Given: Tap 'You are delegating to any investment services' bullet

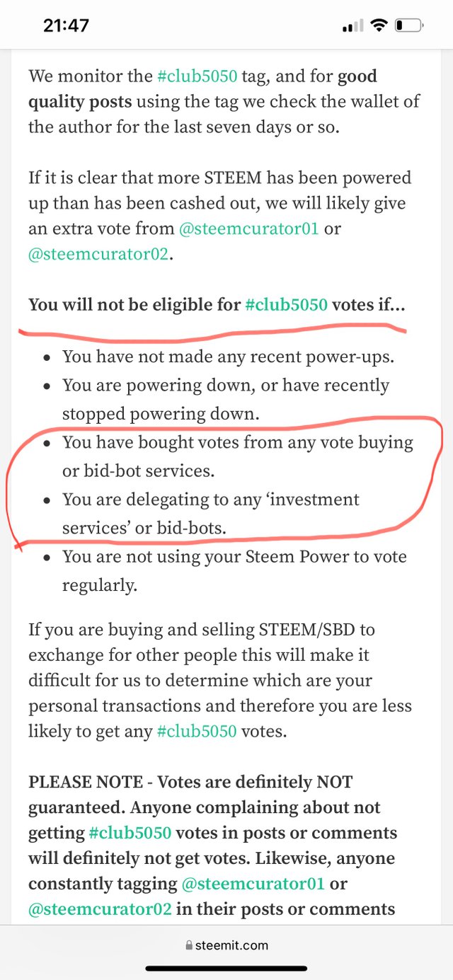Looking at the screenshot, I should (211, 514).
